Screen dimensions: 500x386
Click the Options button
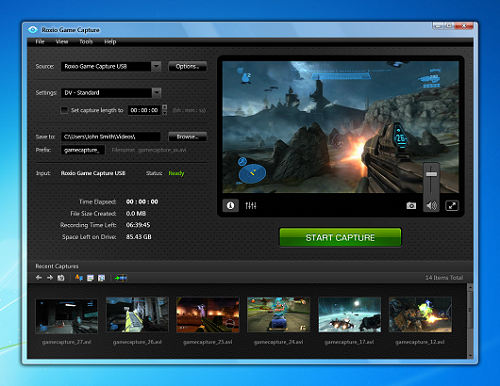[187, 66]
